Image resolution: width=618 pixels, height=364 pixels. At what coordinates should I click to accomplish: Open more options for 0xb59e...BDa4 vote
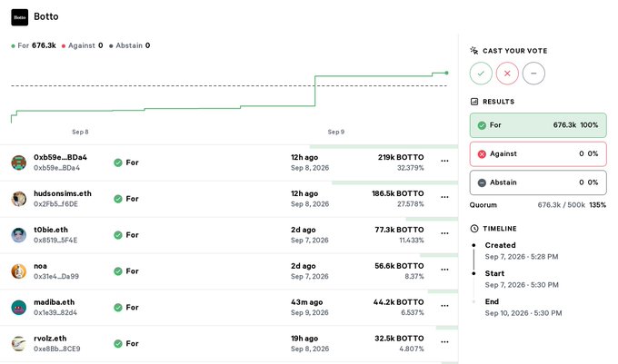pyautogui.click(x=444, y=161)
